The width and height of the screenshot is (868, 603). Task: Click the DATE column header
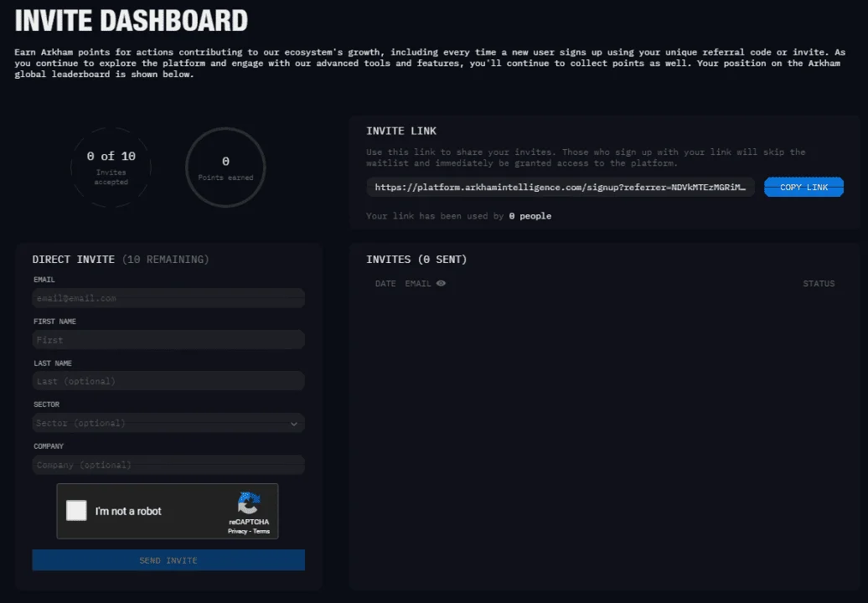[385, 283]
